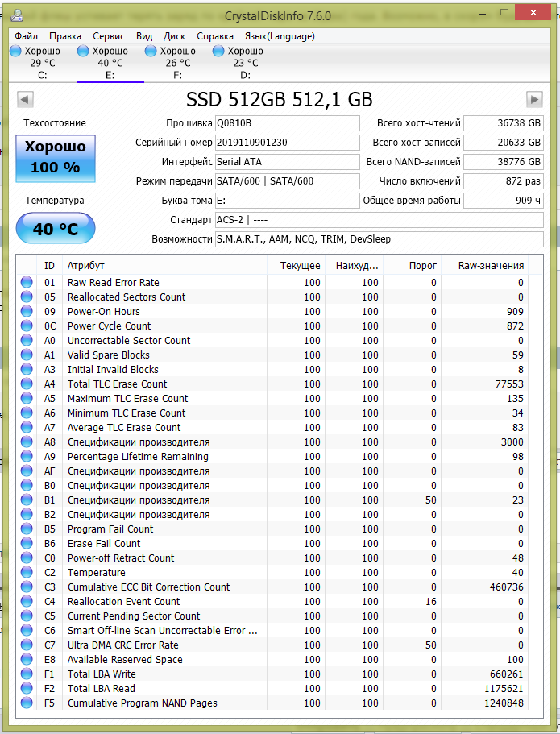Open the Диск menu
The height and width of the screenshot is (734, 560).
tap(174, 36)
